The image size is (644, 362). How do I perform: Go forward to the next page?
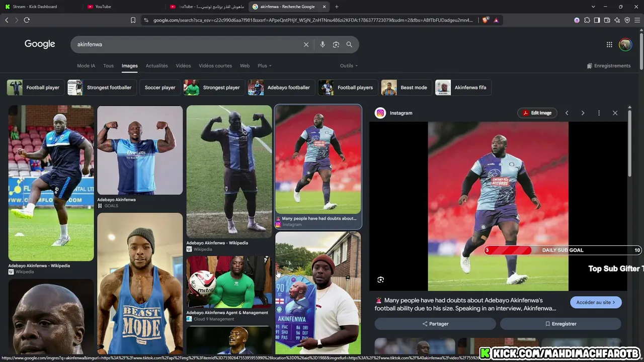coord(17,20)
